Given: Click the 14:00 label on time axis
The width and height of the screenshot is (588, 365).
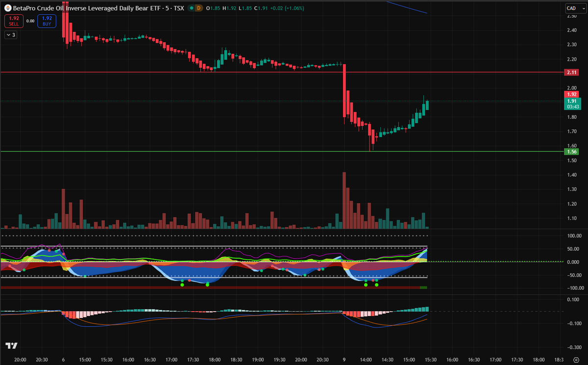Looking at the screenshot, I should [365, 360].
